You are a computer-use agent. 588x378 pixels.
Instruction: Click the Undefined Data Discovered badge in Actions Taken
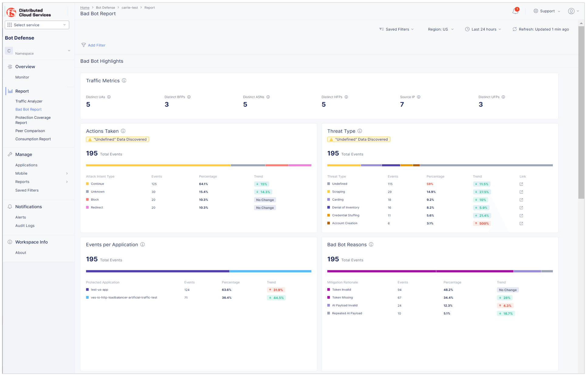117,140
